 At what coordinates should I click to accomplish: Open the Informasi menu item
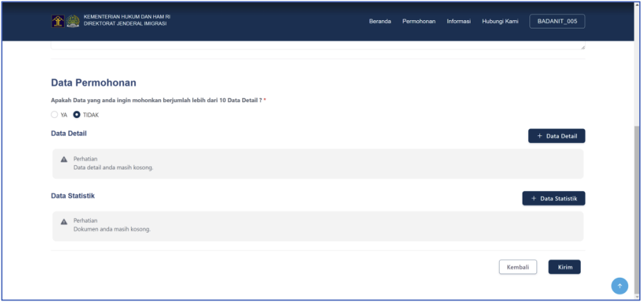pyautogui.click(x=459, y=22)
